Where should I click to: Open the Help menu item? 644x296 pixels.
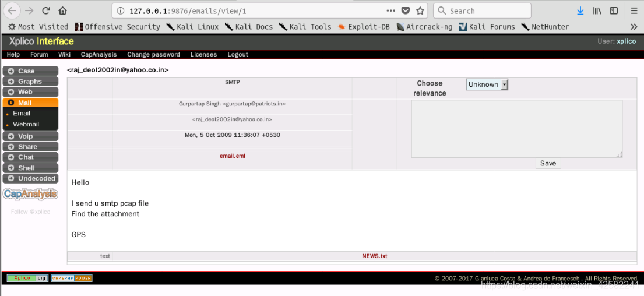(13, 54)
